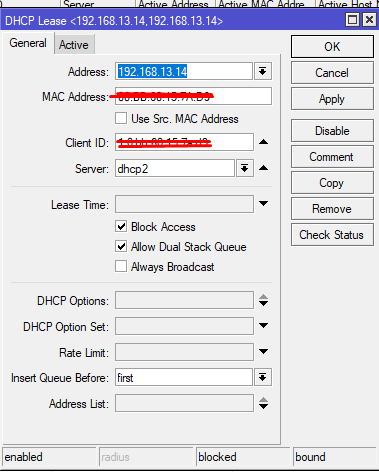Maximize the DHCP Lease window
The height and width of the screenshot is (472, 379).
[353, 20]
